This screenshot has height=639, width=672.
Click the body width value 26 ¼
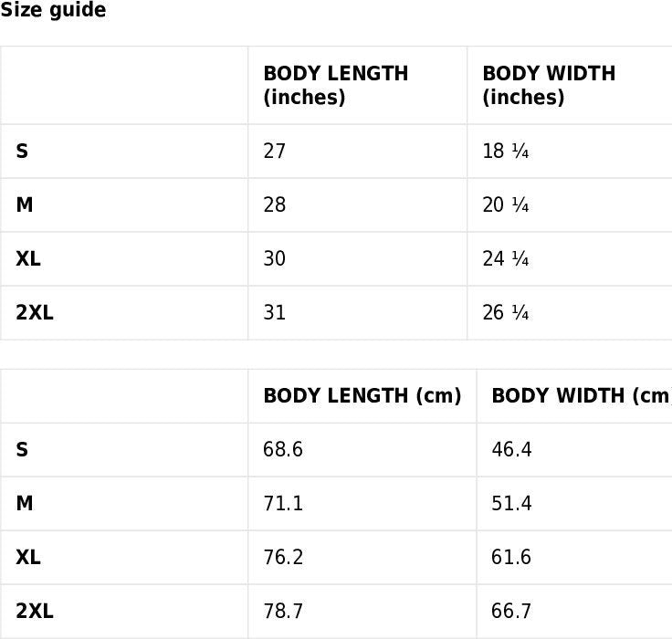(x=505, y=312)
